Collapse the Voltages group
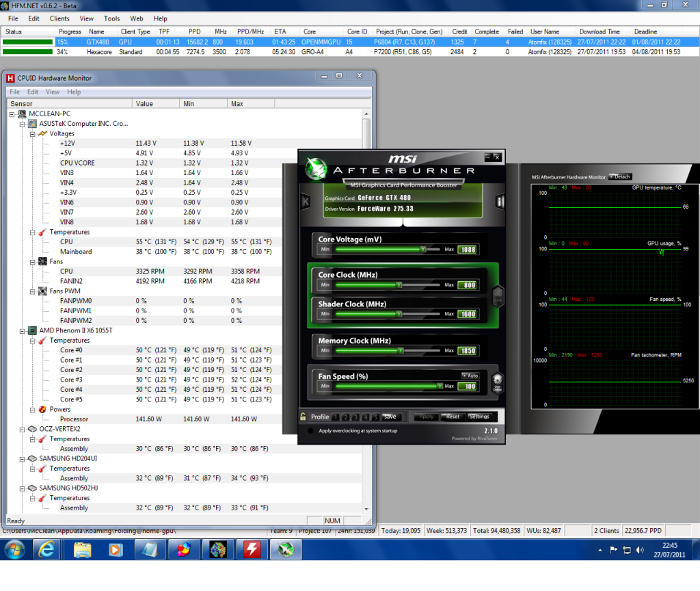 coord(33,134)
